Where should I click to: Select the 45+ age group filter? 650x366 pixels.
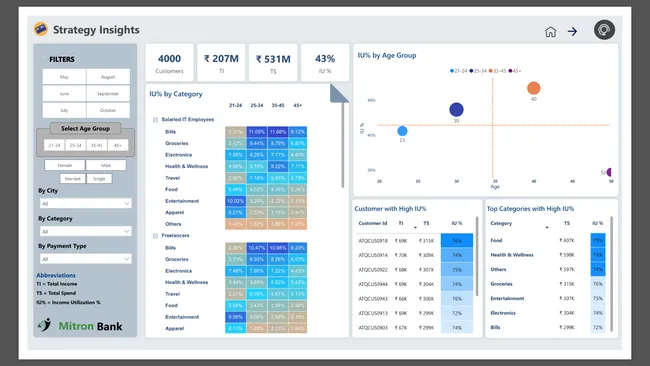(118, 145)
